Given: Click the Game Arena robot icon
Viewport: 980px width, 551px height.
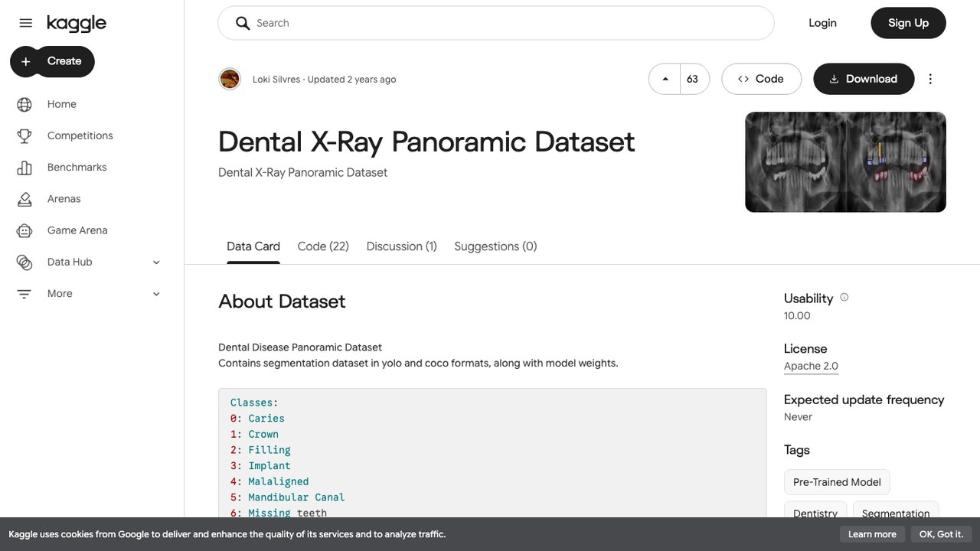Looking at the screenshot, I should [24, 230].
